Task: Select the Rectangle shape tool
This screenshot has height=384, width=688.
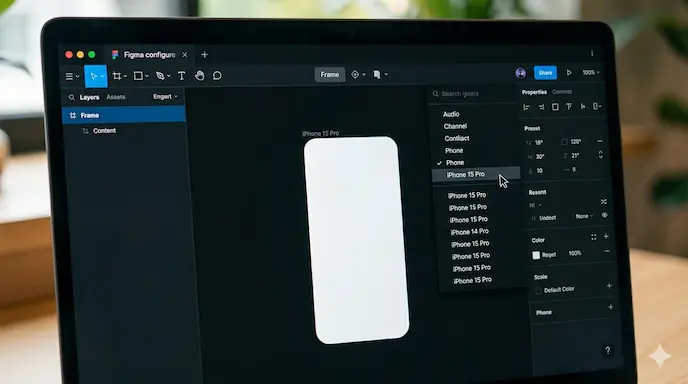Action: [x=138, y=76]
